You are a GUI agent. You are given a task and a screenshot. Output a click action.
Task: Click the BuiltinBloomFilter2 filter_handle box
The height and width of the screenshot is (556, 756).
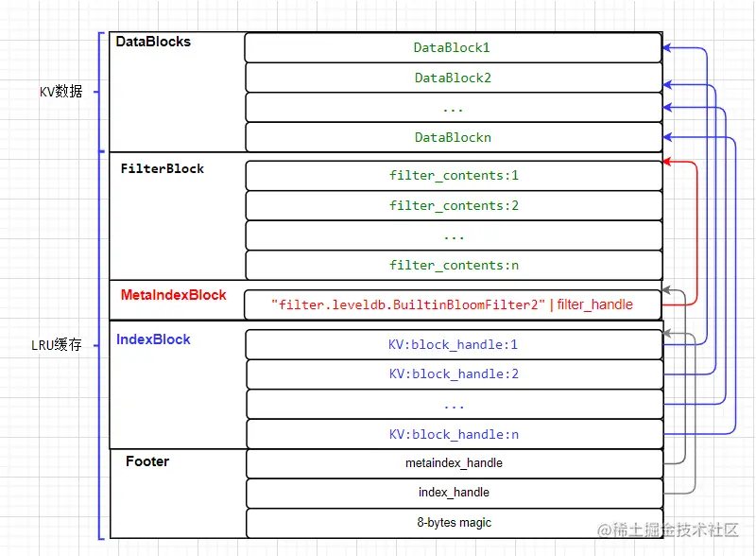(x=453, y=304)
